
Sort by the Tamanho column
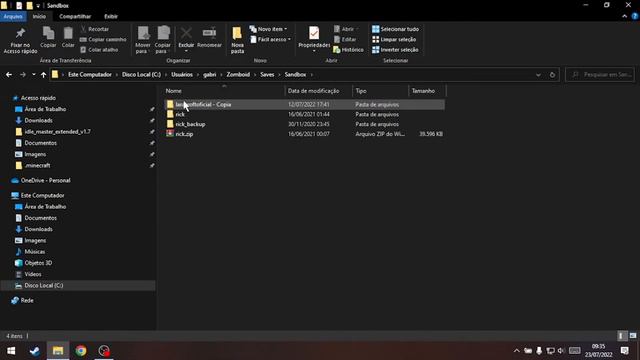[x=427, y=91]
